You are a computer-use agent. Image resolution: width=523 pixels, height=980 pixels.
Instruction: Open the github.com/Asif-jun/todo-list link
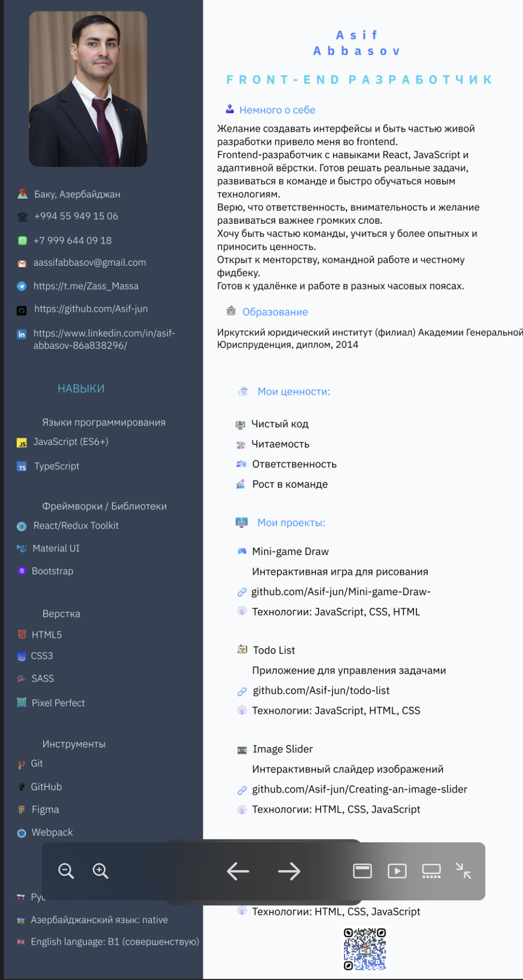pyautogui.click(x=321, y=691)
